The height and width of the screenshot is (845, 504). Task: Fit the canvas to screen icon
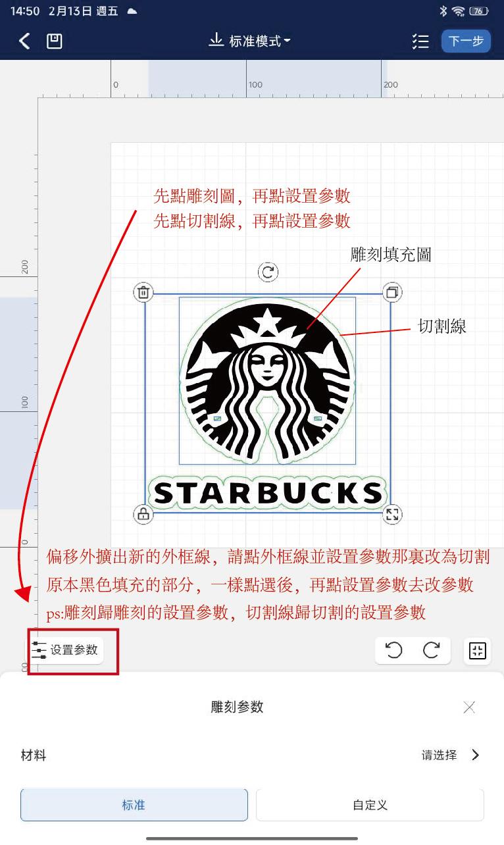[477, 651]
